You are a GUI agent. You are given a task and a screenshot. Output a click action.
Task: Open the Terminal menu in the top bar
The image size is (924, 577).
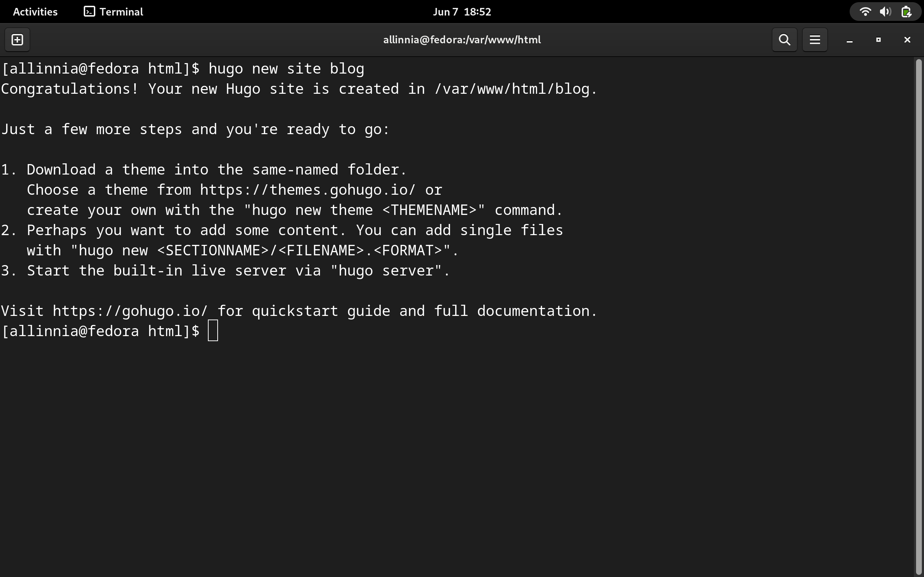click(120, 12)
